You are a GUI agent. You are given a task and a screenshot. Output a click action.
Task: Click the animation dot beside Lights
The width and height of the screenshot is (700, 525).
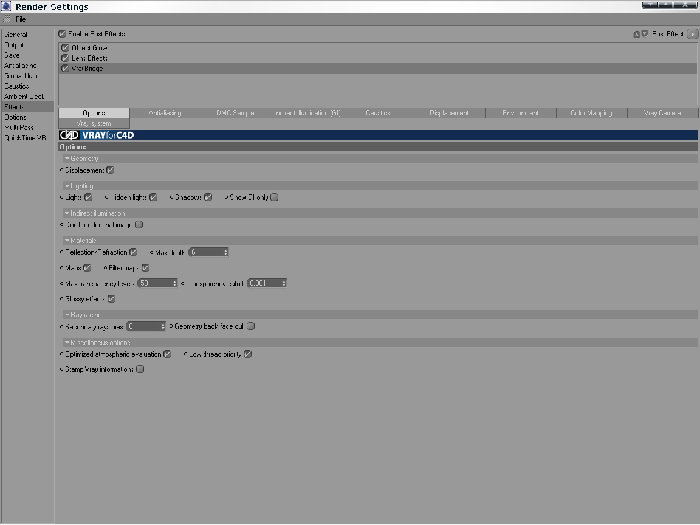[62, 197]
